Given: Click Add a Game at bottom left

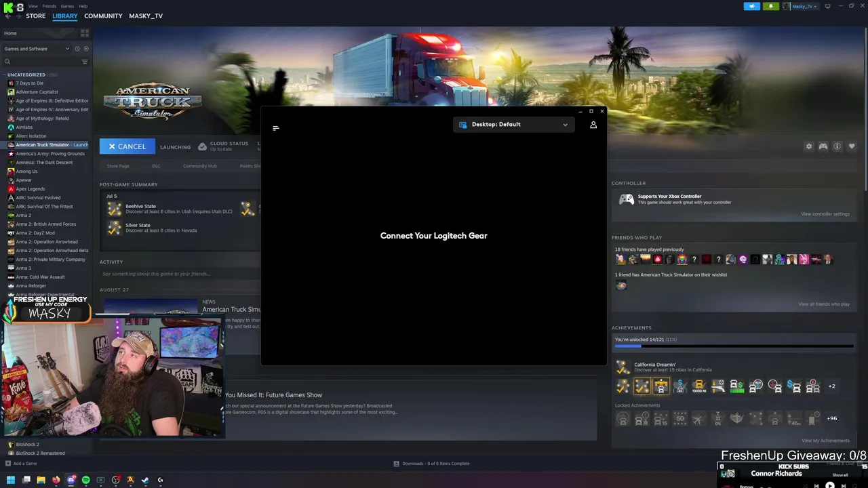Looking at the screenshot, I should [x=21, y=464].
